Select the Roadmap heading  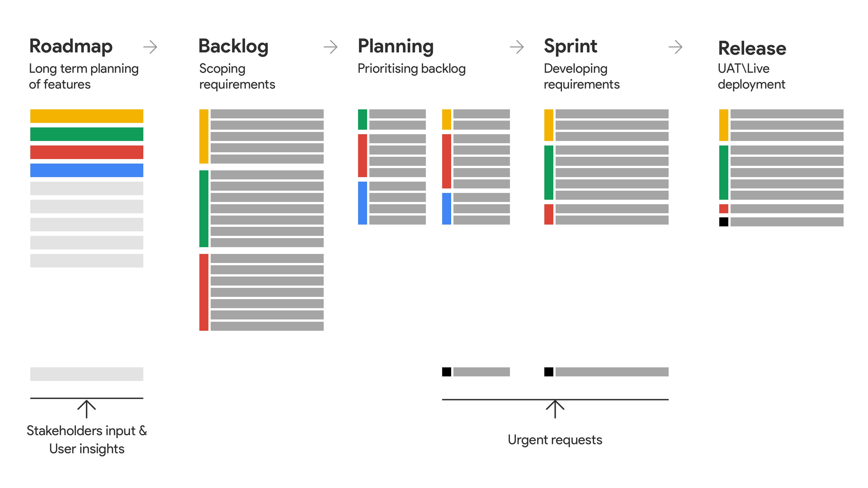71,46
